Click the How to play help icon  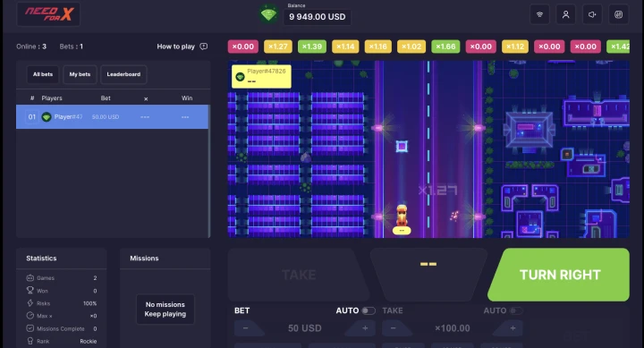click(x=203, y=47)
